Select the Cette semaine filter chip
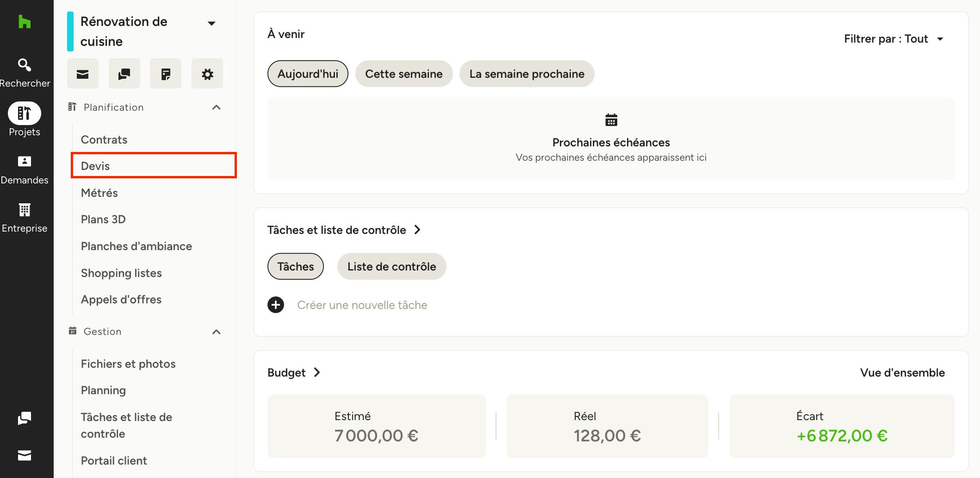This screenshot has height=478, width=980. [404, 74]
